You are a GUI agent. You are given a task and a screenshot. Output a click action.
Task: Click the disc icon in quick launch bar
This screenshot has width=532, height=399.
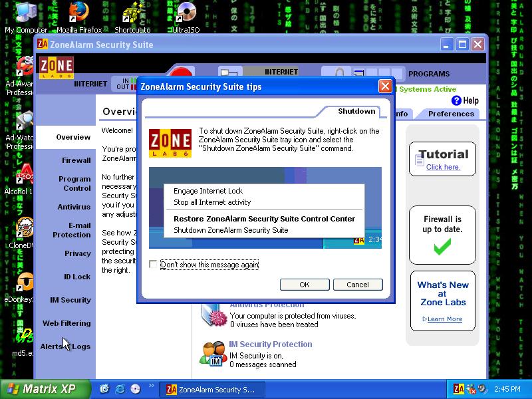pyautogui.click(x=135, y=389)
